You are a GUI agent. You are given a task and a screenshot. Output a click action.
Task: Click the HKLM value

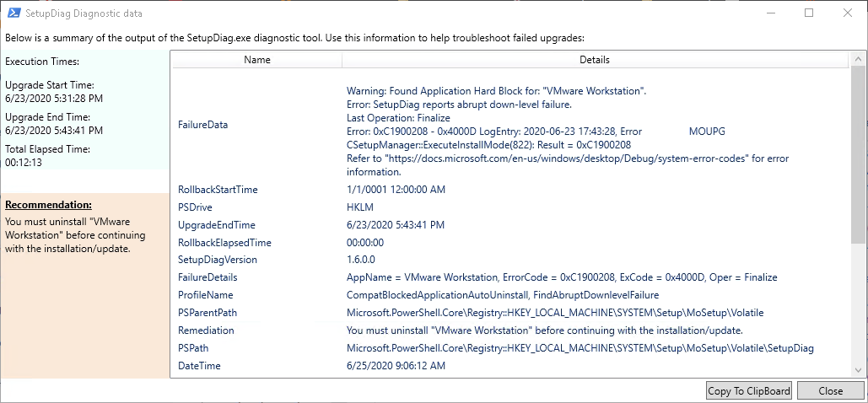point(360,207)
